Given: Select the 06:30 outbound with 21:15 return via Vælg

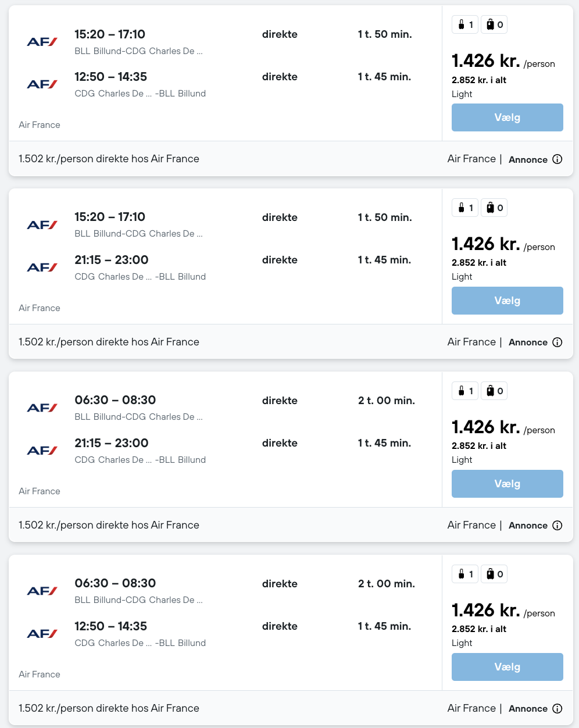Looking at the screenshot, I should pos(507,484).
